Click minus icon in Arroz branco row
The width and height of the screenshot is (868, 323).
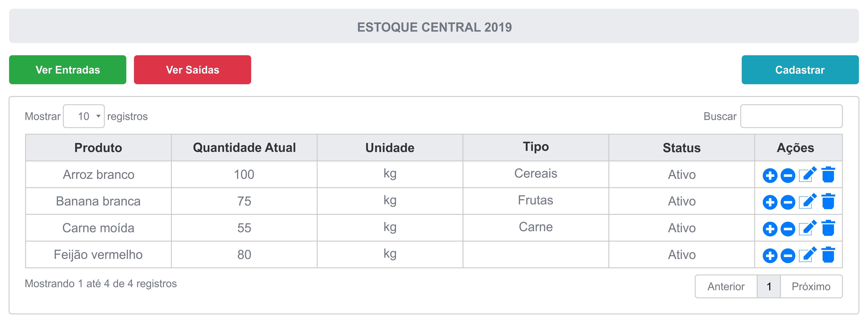788,175
